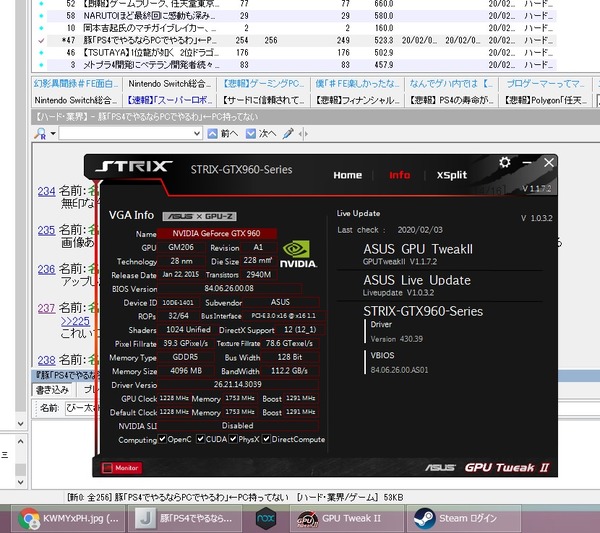Click the NVIDIA GeForce GTX 960 name field
The width and height of the screenshot is (600, 533).
217,233
